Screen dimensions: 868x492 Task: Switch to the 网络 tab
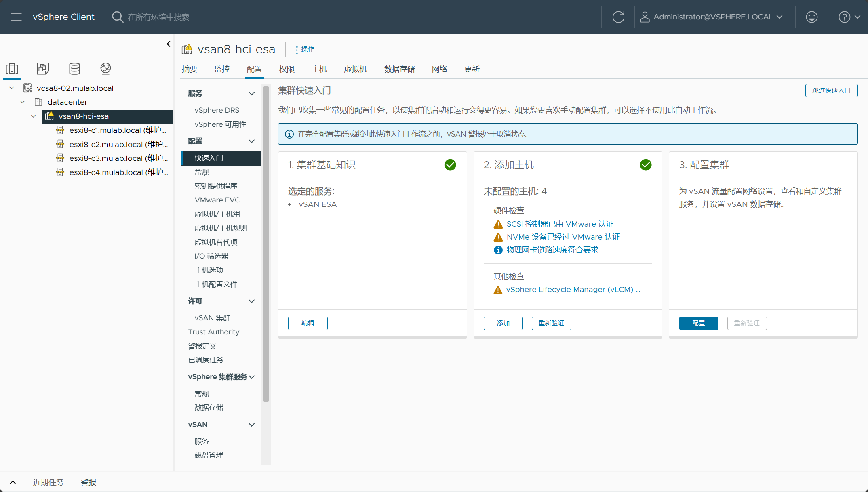(440, 69)
